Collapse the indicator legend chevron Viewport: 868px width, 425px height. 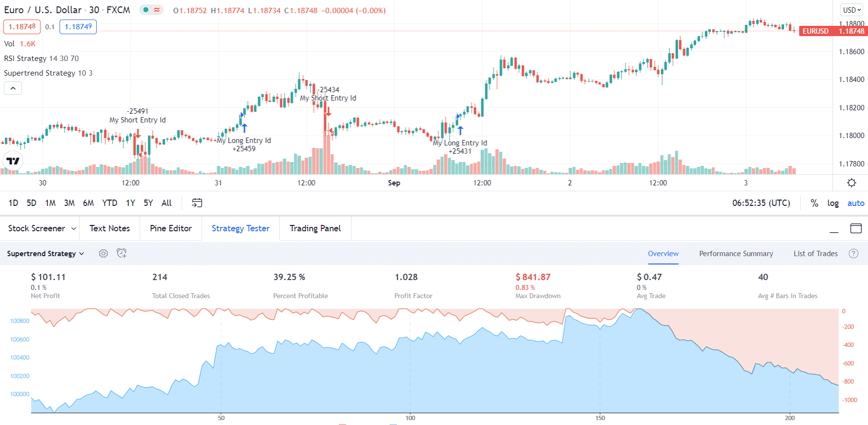[x=13, y=88]
